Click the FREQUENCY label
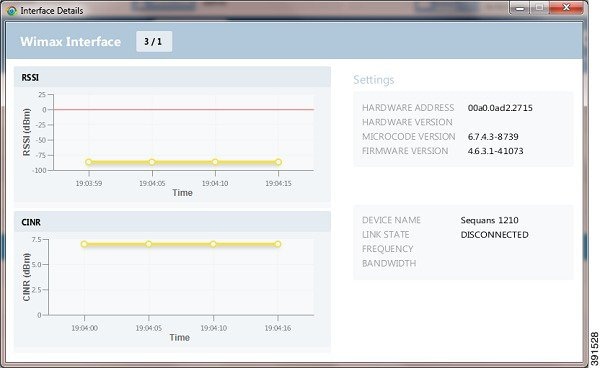This screenshot has height=368, width=600. [387, 249]
